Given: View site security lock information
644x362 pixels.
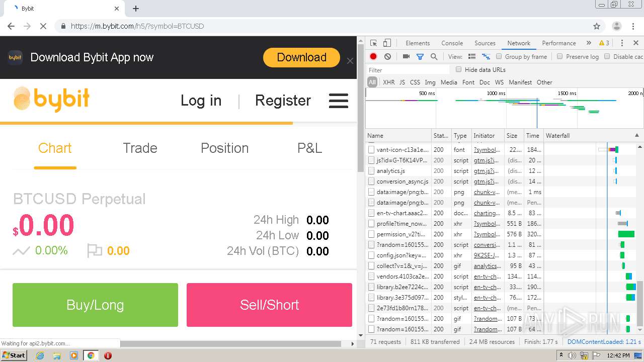Looking at the screenshot, I should coord(63,26).
